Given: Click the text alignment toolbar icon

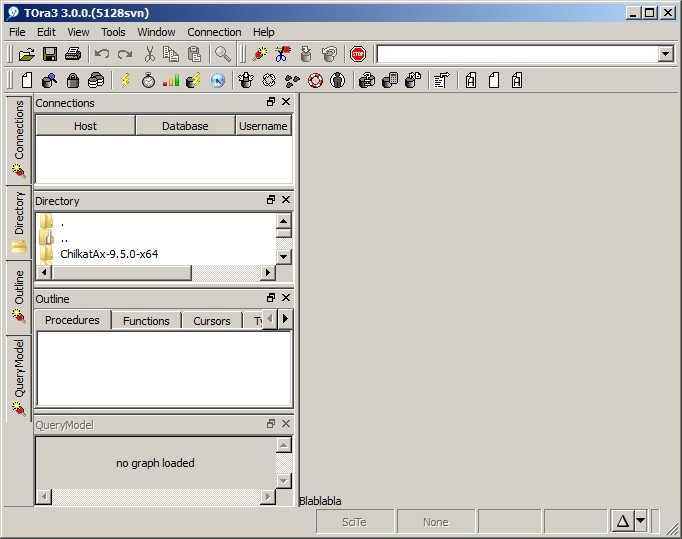Looking at the screenshot, I should click(441, 80).
